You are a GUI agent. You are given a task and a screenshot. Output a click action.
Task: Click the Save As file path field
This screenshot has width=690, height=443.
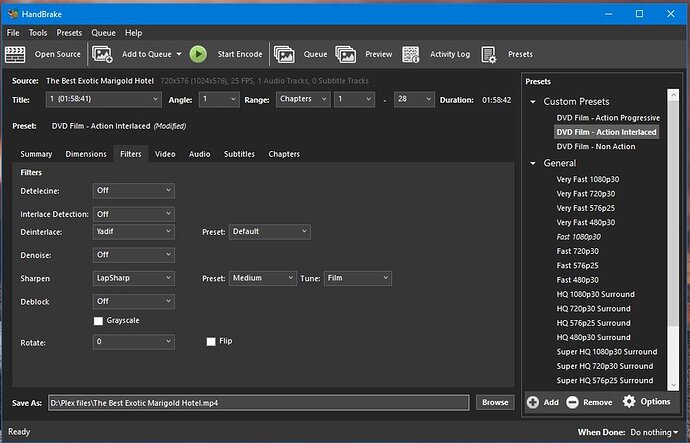[258, 402]
